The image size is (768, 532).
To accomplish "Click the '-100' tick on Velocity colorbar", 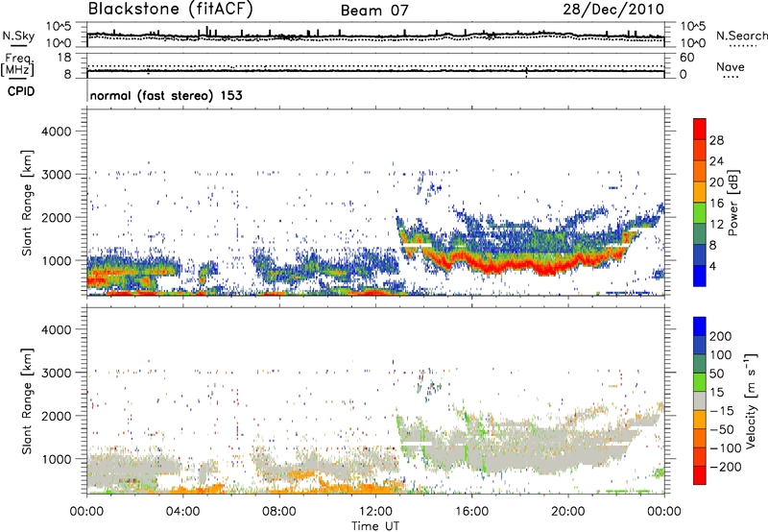I will tap(726, 448).
